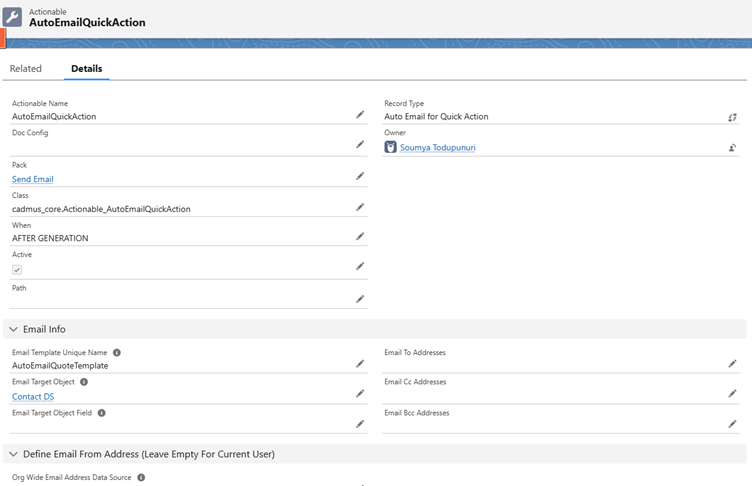Screen dimensions: 752x486
Task: Click the pencil icon for Doc Config
Action: point(360,145)
